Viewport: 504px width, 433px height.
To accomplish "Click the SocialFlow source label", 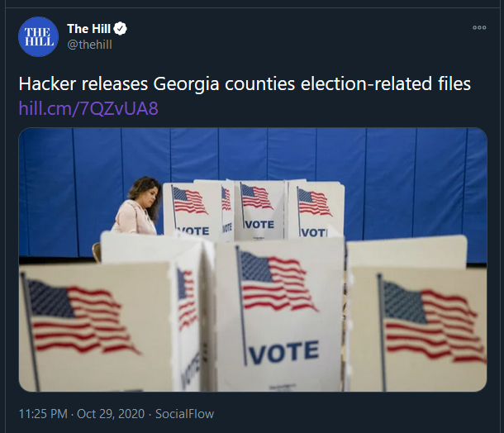I will 184,413.
